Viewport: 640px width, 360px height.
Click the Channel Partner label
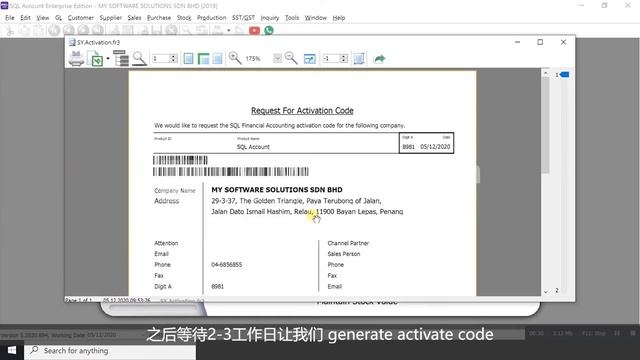348,243
